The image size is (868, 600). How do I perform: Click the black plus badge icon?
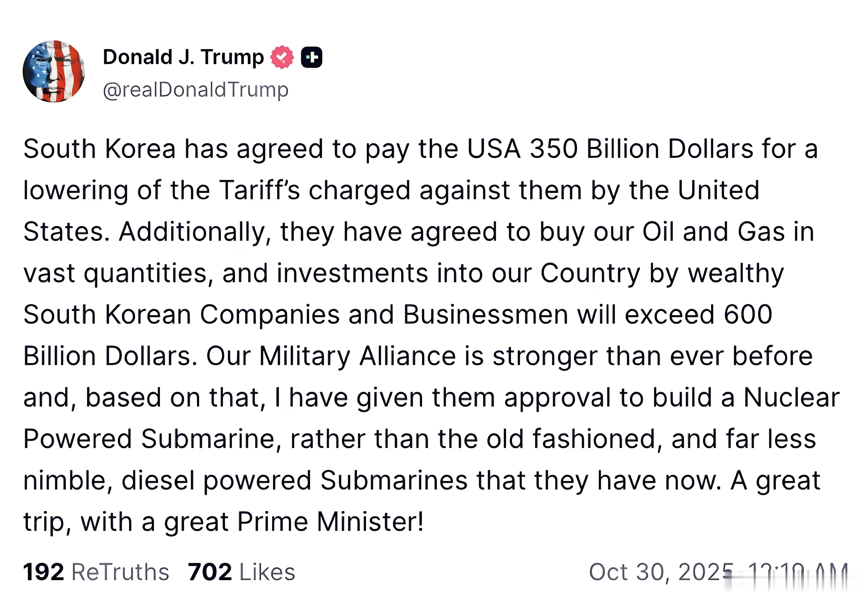312,58
